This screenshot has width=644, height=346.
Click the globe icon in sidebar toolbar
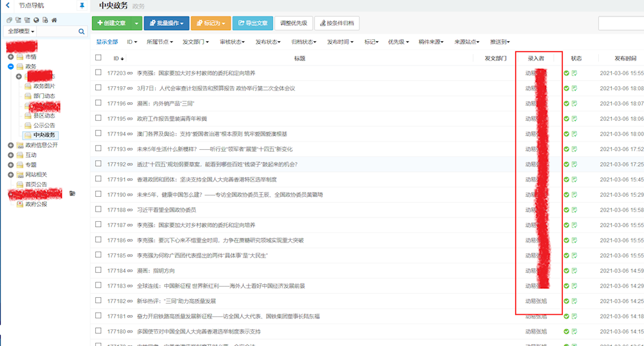(x=36, y=20)
